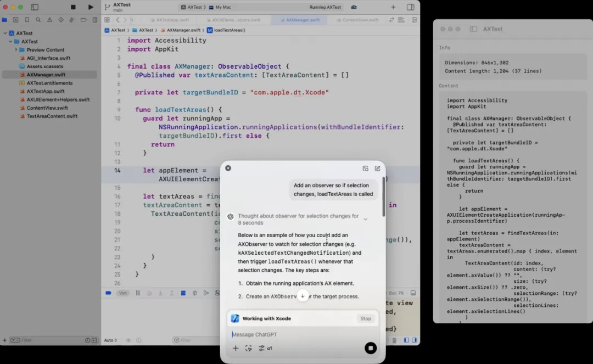This screenshot has height=364, width=593.
Task: Toggle the Xcode navigator sidebar icon
Action: (x=35, y=7)
